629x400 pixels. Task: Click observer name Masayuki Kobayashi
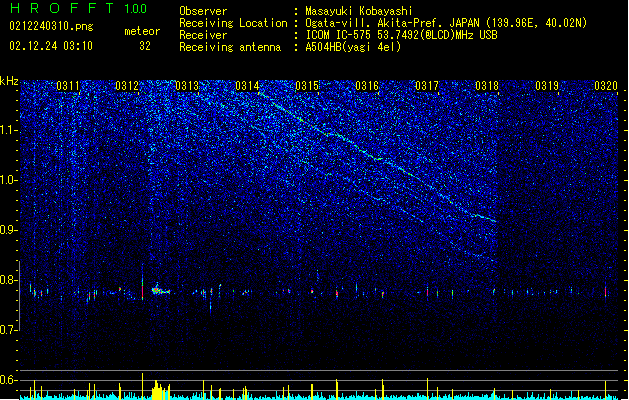pyautogui.click(x=359, y=11)
